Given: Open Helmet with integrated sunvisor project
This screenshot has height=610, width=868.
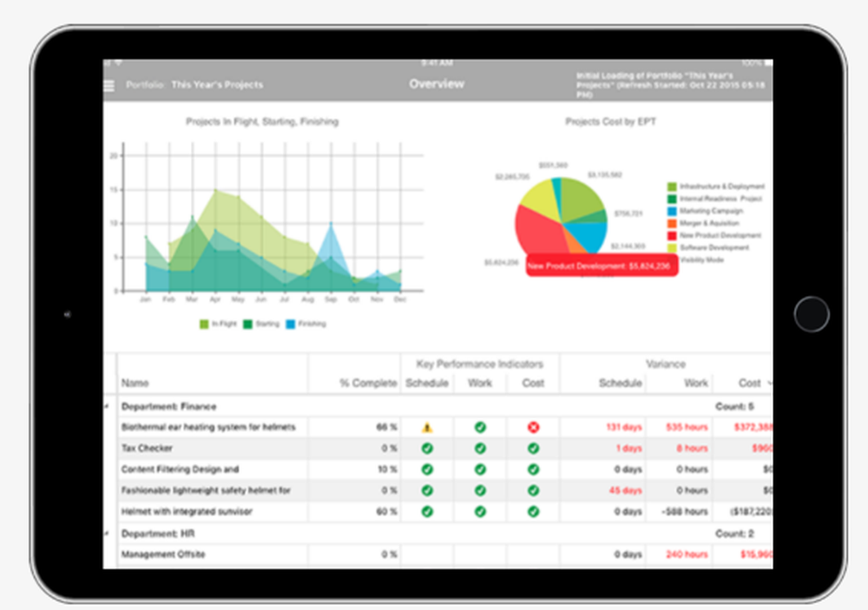Looking at the screenshot, I should tap(187, 511).
